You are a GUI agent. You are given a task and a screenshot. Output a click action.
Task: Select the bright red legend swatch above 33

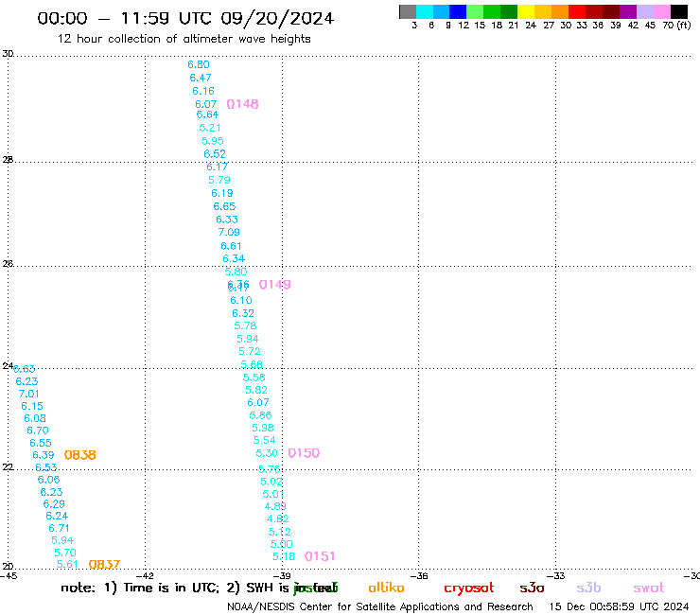[x=577, y=11]
